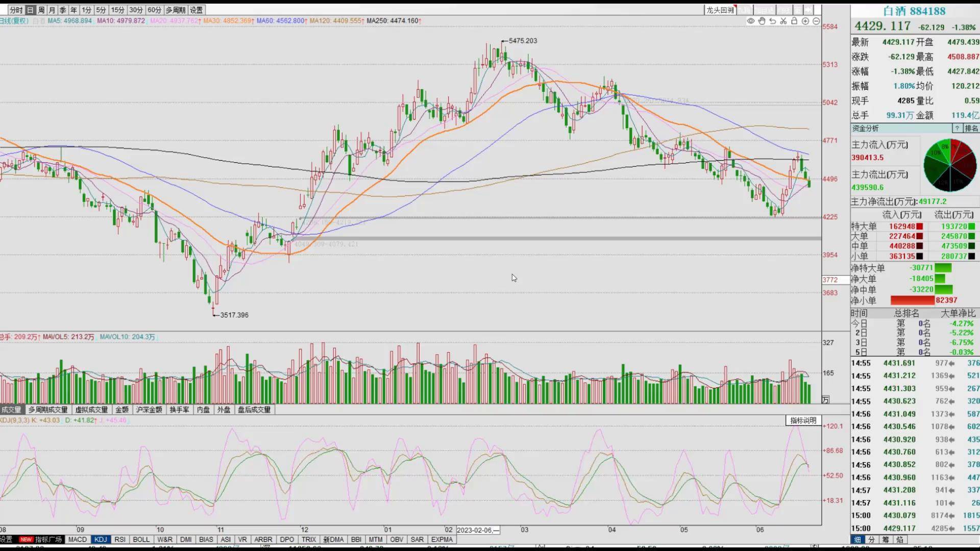Switch indicator to EXPMA
This screenshot has height=551, width=980.
click(x=442, y=539)
